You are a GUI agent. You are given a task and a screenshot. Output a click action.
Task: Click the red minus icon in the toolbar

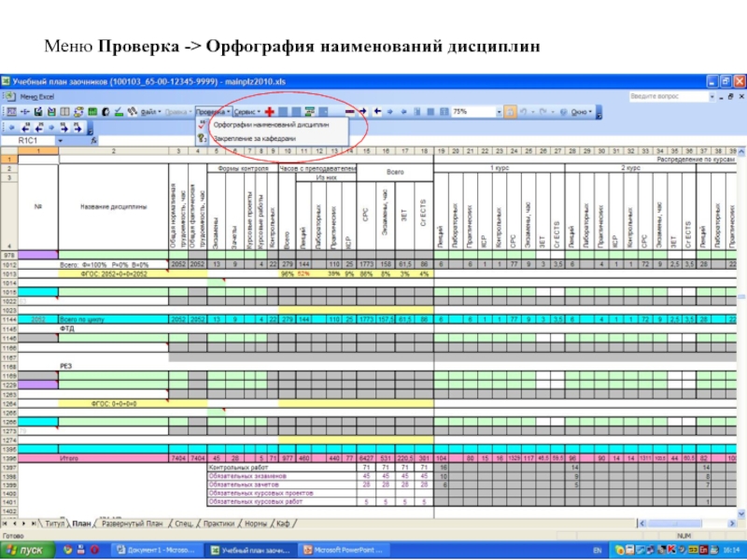tap(349, 111)
